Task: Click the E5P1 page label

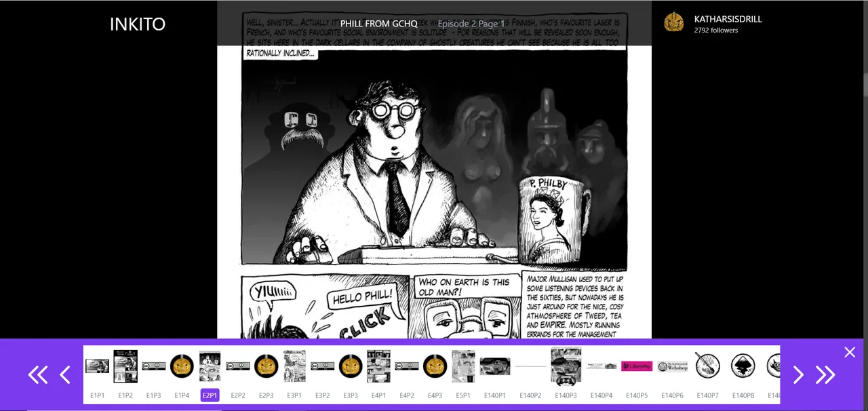Action: coord(463,395)
